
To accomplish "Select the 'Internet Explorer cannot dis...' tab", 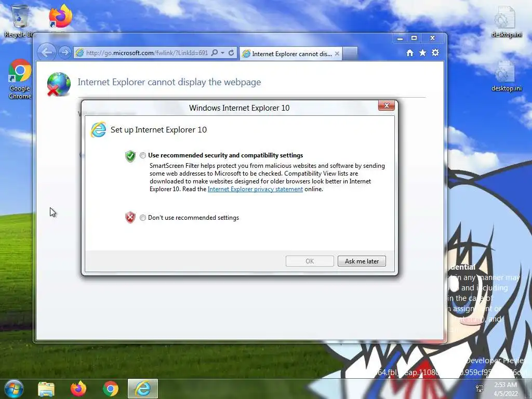I will click(x=291, y=54).
